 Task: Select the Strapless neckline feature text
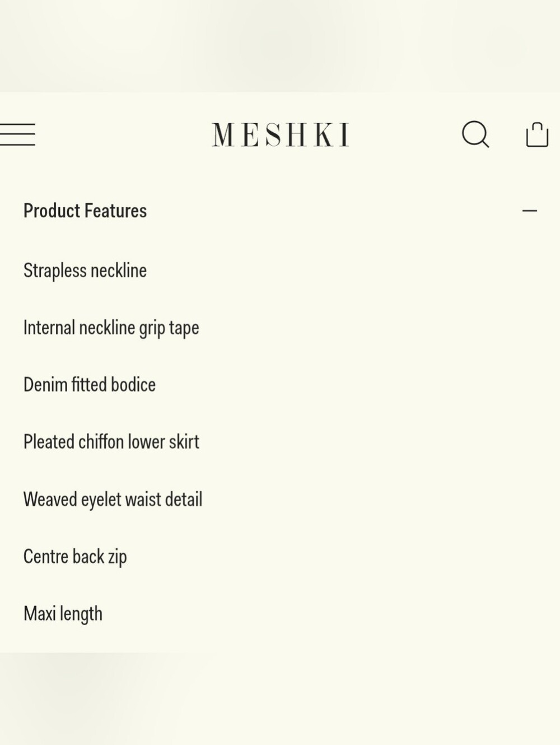85,271
